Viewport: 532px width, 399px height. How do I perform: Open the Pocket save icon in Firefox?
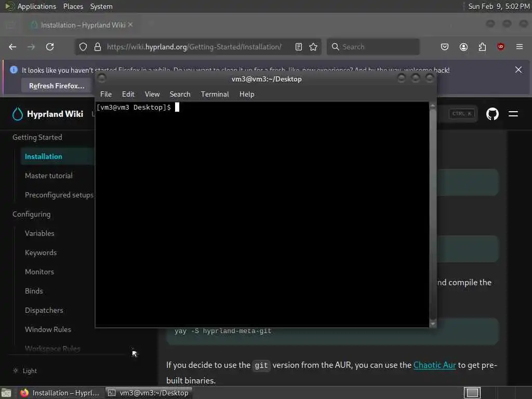[445, 47]
